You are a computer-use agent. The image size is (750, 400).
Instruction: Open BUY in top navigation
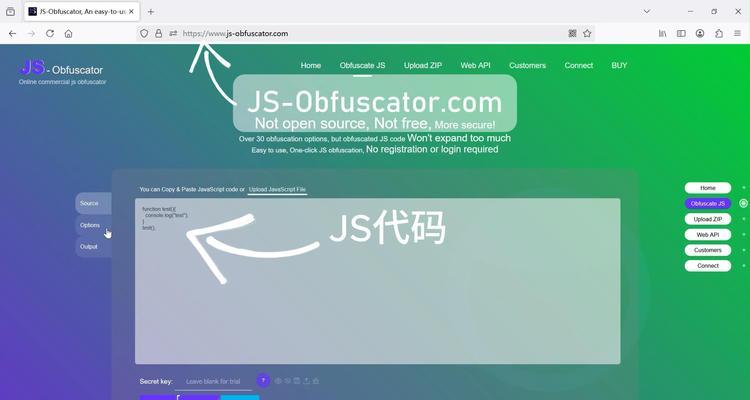(x=619, y=66)
